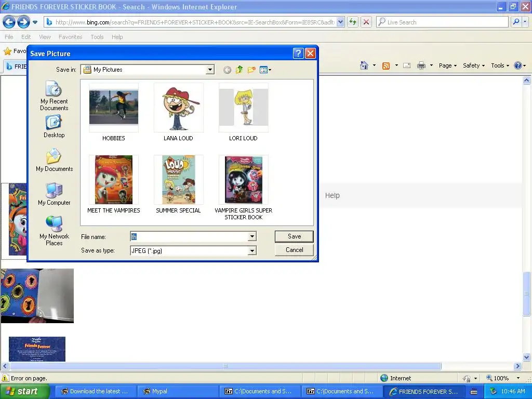Viewport: 532px width, 399px height.
Task: Select My Network Places in places bar
Action: pos(54,231)
